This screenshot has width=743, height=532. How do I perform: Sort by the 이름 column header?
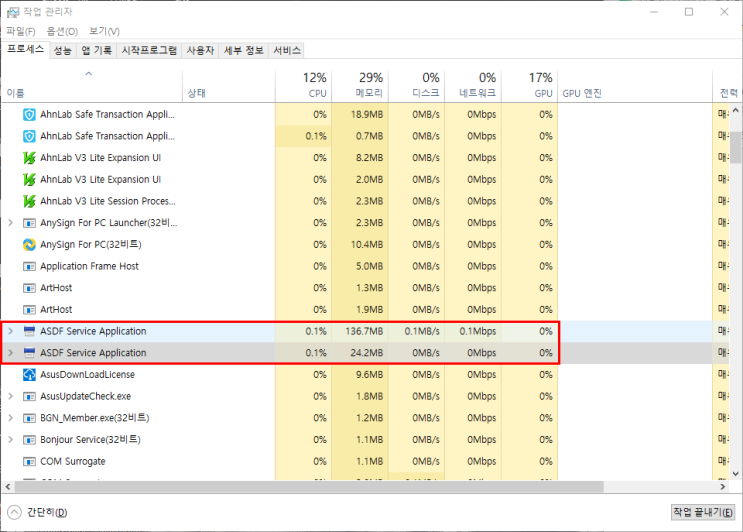(91, 86)
